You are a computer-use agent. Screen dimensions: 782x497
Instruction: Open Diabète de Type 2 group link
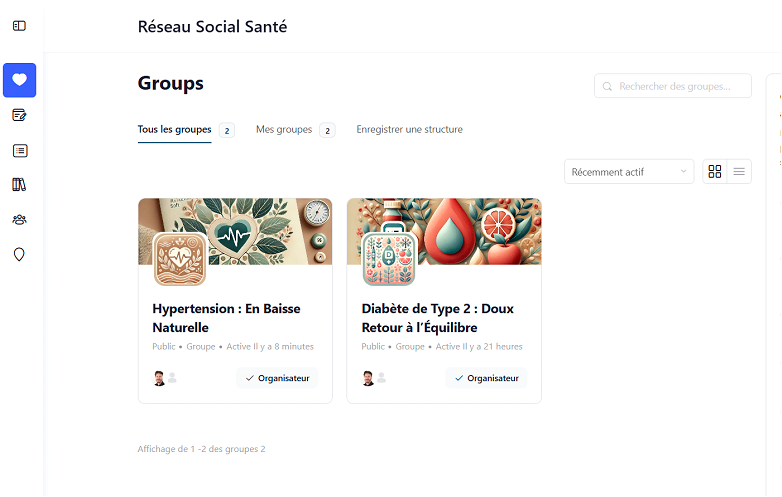click(437, 318)
